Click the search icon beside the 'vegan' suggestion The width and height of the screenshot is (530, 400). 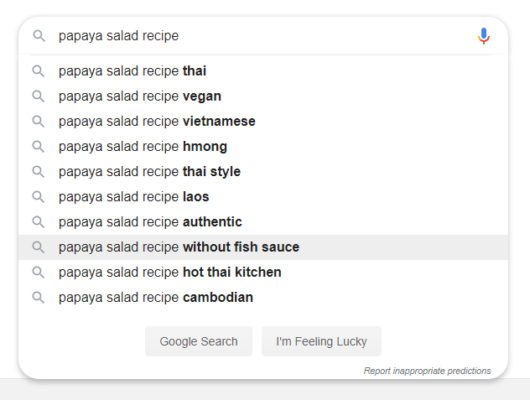pos(38,96)
